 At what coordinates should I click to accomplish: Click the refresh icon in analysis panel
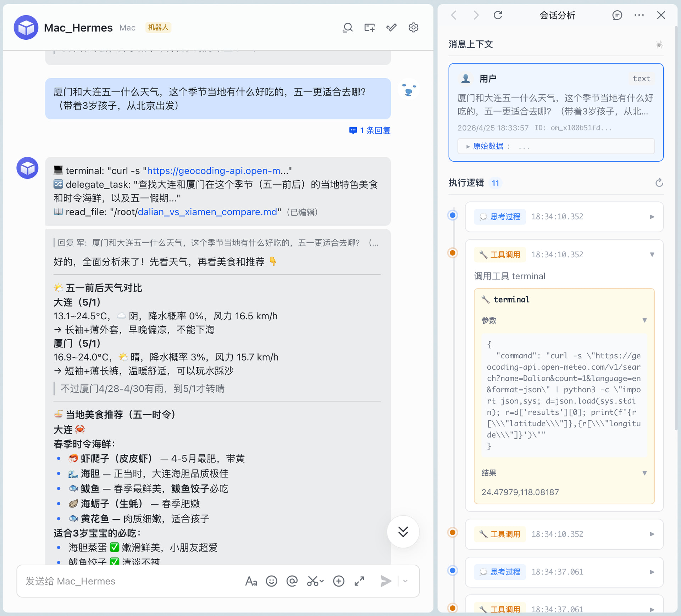click(x=498, y=15)
